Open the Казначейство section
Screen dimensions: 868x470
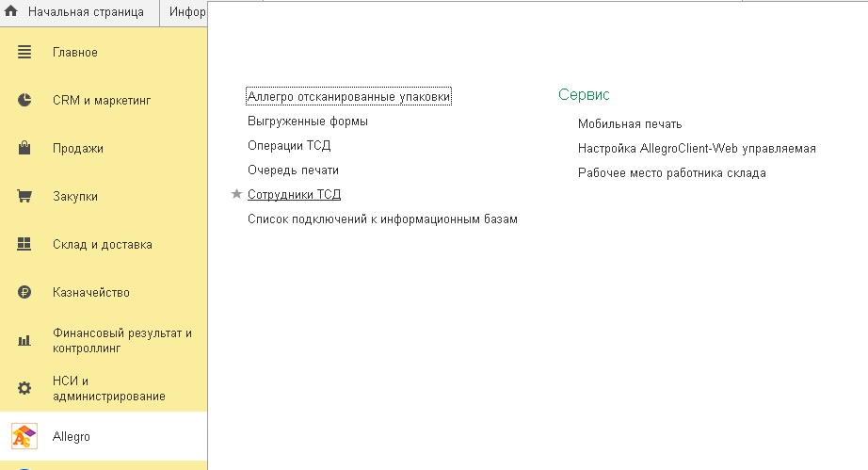[x=90, y=292]
